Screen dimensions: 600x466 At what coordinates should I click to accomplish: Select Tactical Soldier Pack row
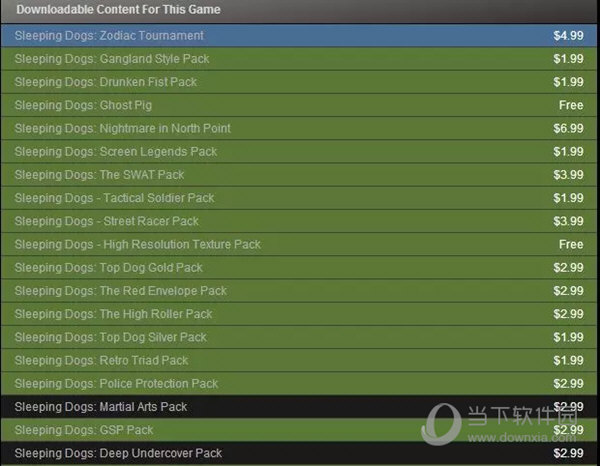(299, 198)
